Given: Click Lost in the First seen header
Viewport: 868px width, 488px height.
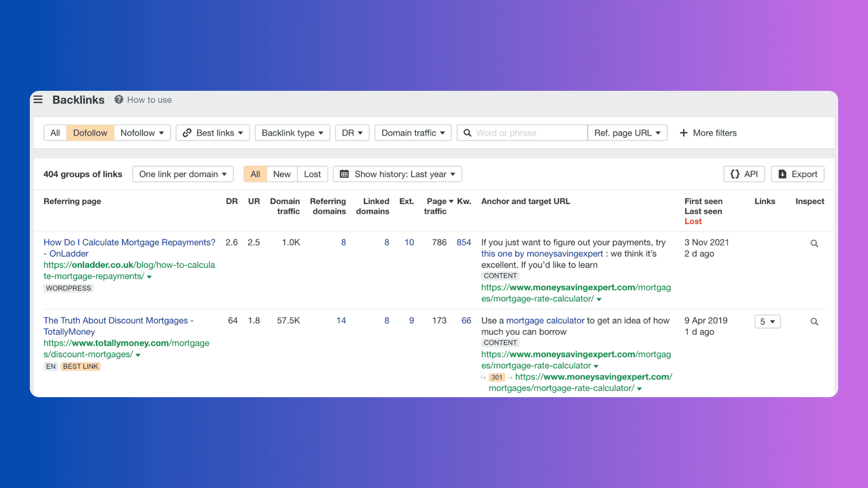Looking at the screenshot, I should point(693,221).
